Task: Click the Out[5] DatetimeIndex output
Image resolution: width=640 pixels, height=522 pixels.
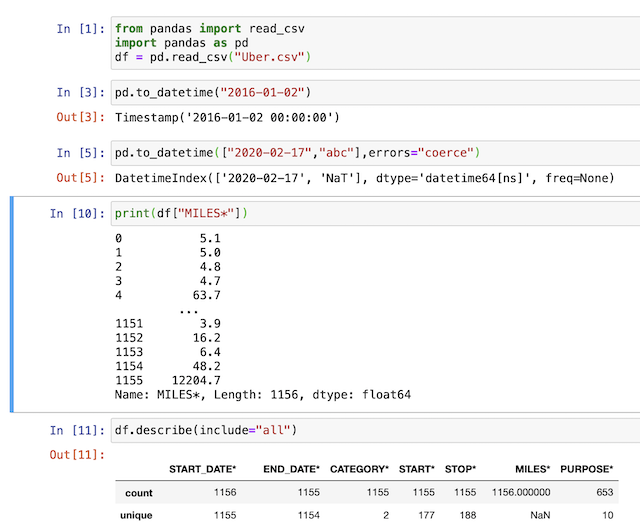Action: tap(364, 178)
